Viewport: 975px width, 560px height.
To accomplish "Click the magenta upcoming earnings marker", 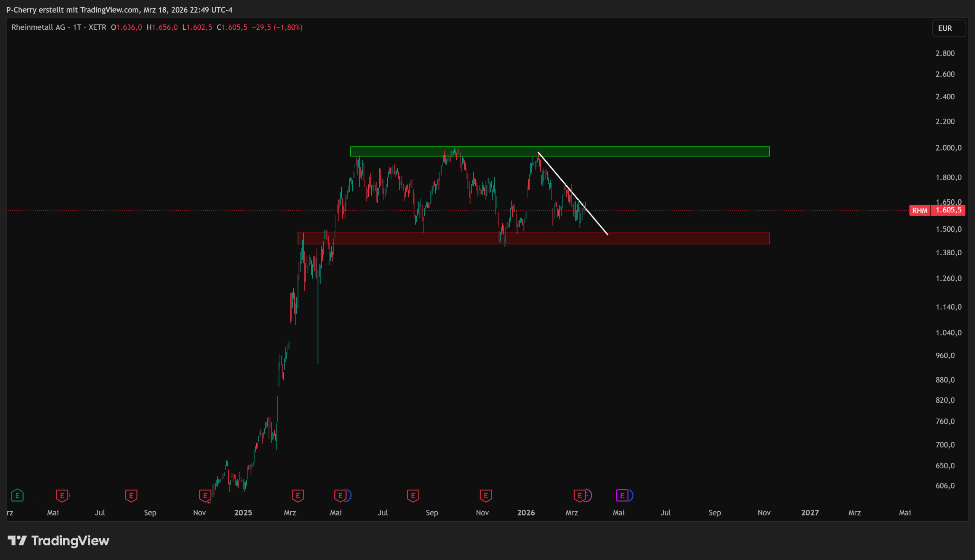I will 622,495.
